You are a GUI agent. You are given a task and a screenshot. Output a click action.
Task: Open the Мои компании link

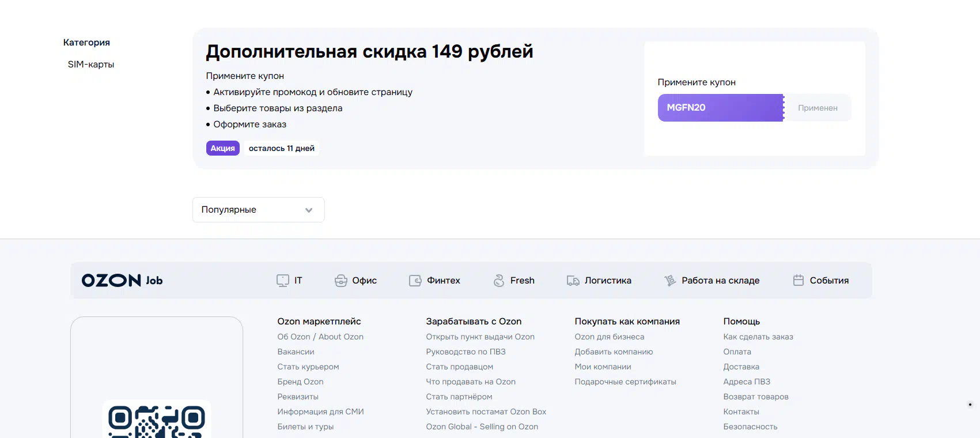[x=603, y=367]
